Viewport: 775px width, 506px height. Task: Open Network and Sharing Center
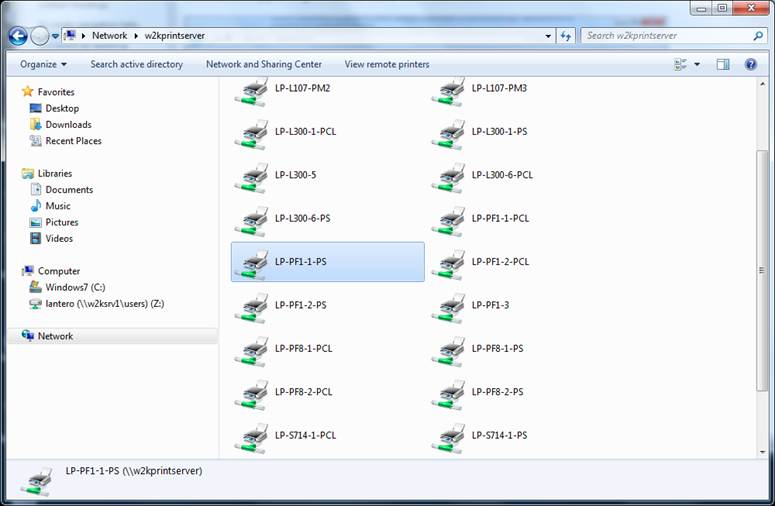point(264,64)
